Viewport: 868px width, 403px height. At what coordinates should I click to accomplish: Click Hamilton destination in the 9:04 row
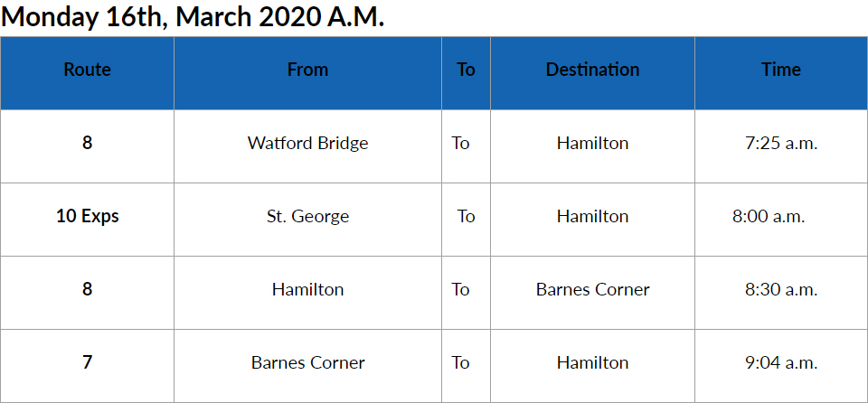[592, 362]
